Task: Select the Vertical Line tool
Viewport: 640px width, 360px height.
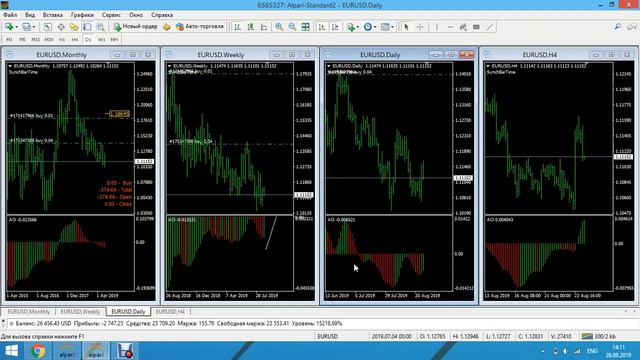Action: pos(437,27)
